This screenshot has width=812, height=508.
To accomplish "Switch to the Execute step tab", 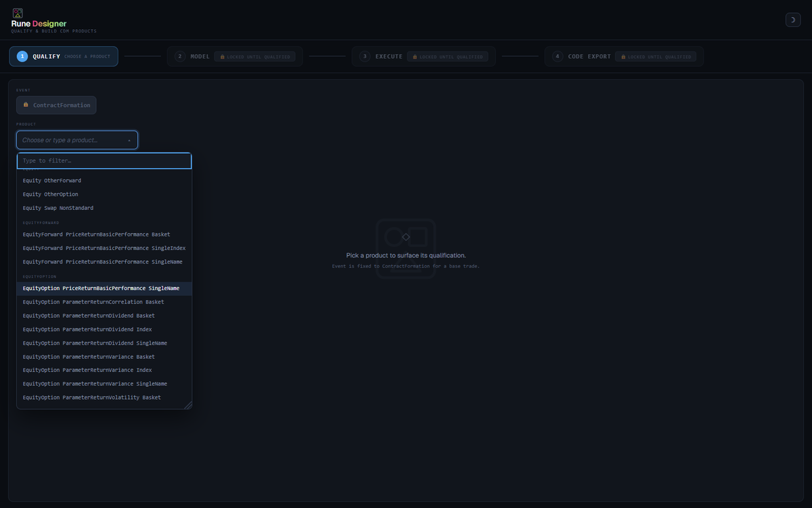I will pos(424,56).
